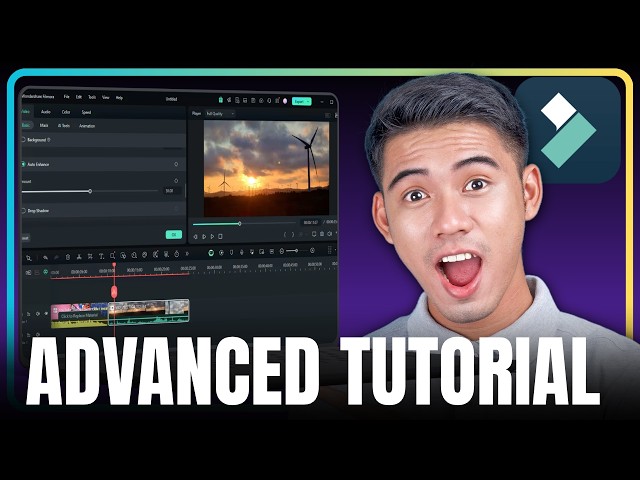Image resolution: width=640 pixels, height=480 pixels.
Task: Click the timeline zoom out minus icon
Action: pos(282,251)
